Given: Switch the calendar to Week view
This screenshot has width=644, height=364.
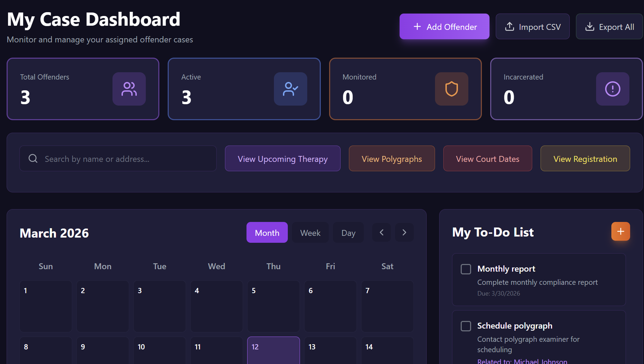Looking at the screenshot, I should 310,232.
